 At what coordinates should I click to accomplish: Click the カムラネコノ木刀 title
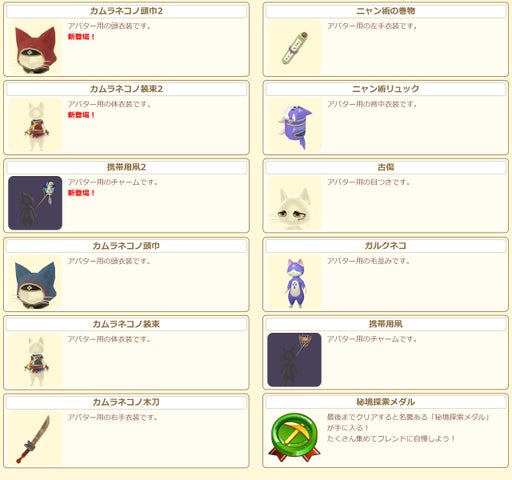click(x=126, y=402)
